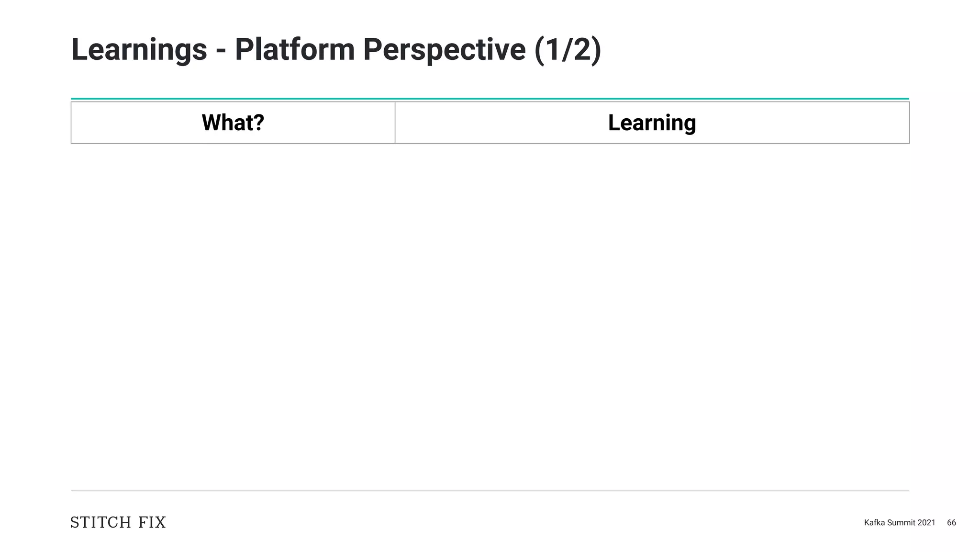Click the word "Platform" in the title

pyautogui.click(x=294, y=50)
